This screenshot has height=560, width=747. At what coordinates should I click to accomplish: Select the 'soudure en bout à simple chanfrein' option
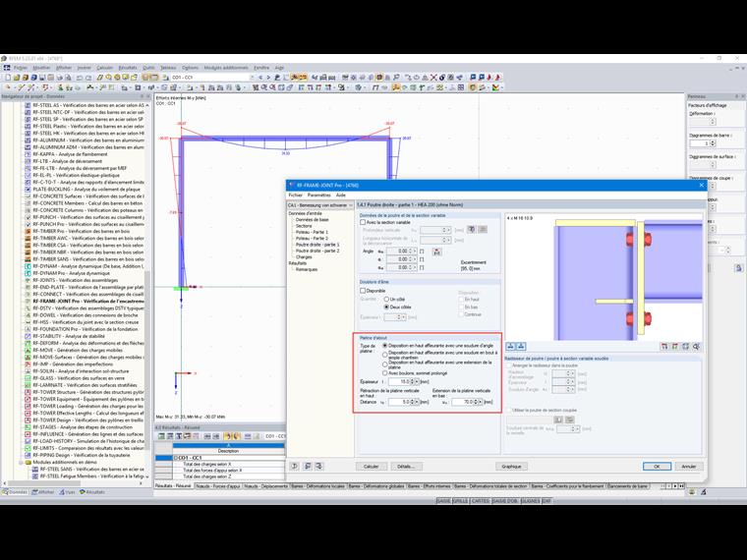(385, 355)
